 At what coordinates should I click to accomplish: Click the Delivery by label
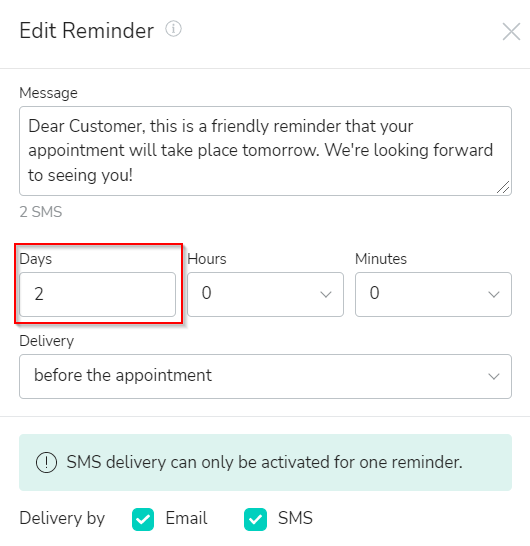point(62,518)
